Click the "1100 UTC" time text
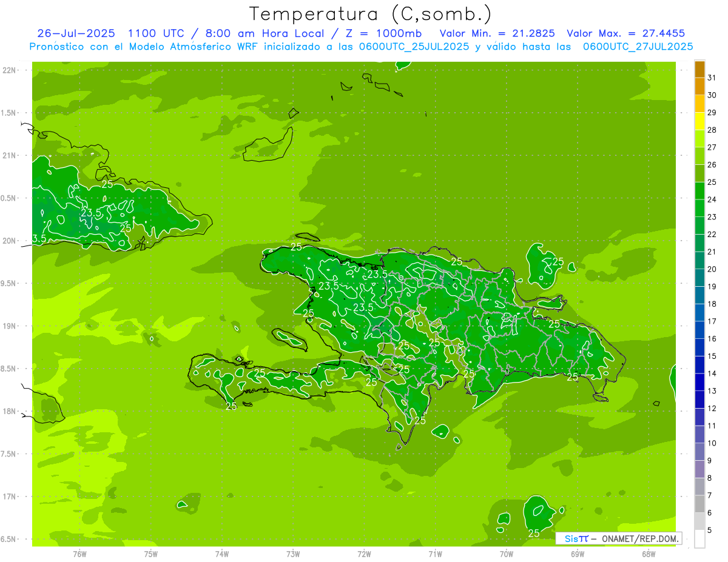The image size is (728, 562). [157, 33]
